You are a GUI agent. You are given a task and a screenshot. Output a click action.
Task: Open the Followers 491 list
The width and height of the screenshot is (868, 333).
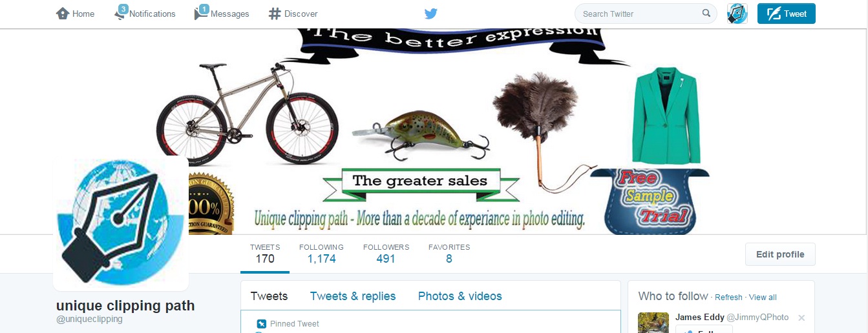coord(386,254)
